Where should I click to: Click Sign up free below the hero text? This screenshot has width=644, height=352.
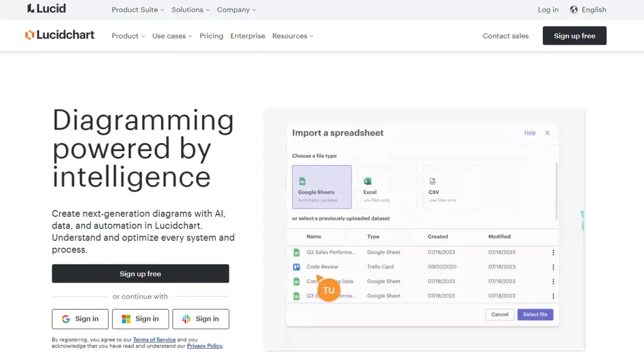[x=140, y=273]
